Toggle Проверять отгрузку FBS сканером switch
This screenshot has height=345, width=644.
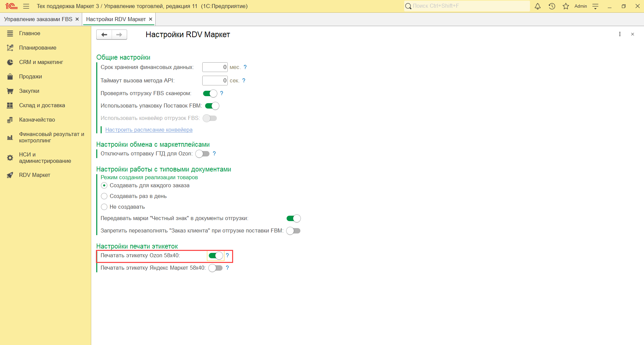[x=210, y=93]
